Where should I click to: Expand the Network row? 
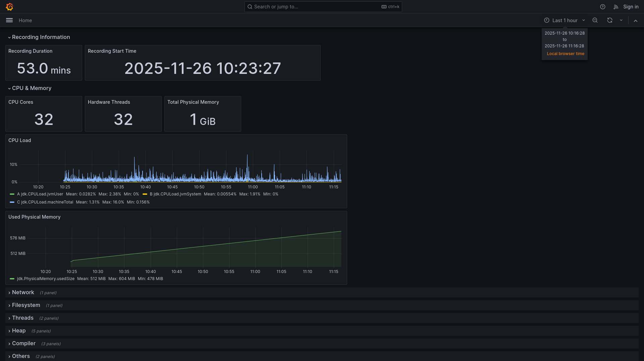click(23, 292)
